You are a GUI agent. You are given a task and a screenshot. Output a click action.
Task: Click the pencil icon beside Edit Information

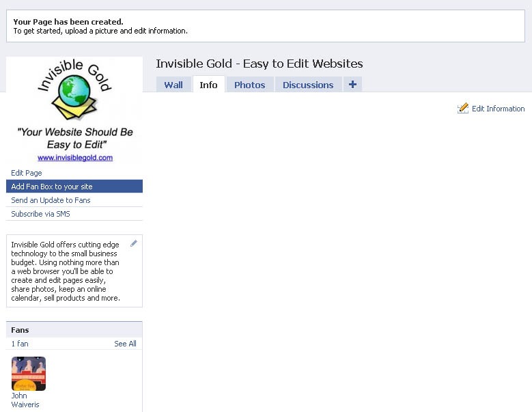tap(463, 108)
